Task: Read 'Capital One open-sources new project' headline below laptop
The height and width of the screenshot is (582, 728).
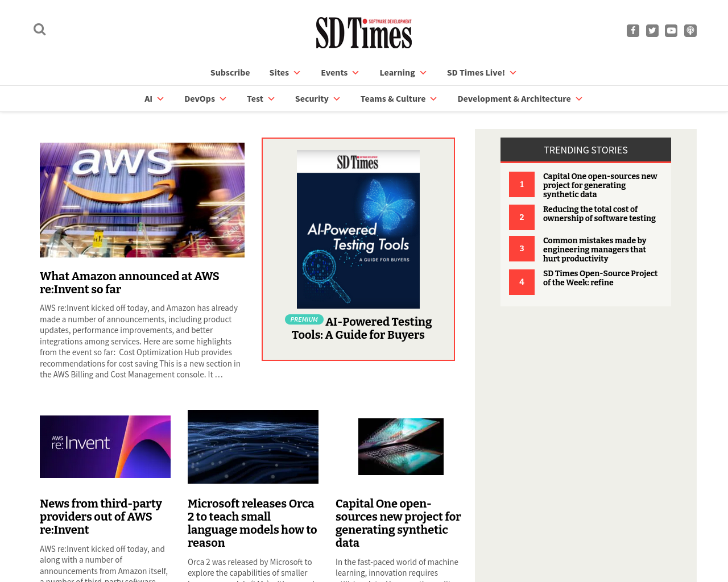Action: pos(398,523)
